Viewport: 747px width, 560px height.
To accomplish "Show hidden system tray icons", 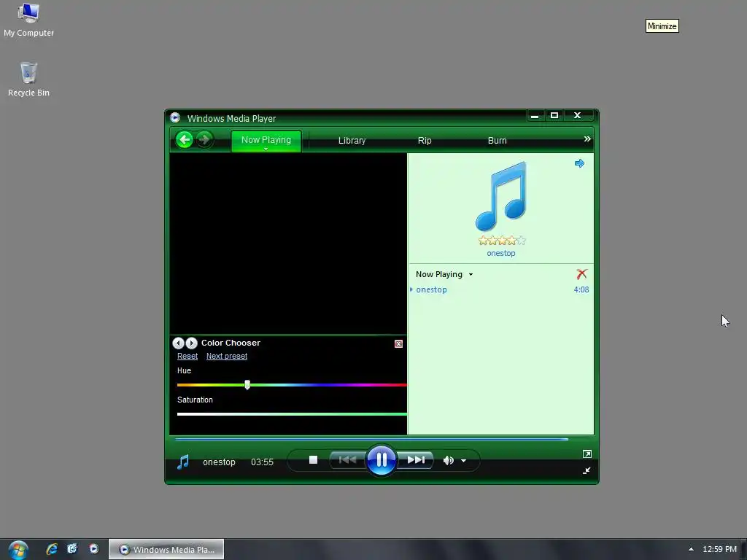I will click(x=691, y=550).
